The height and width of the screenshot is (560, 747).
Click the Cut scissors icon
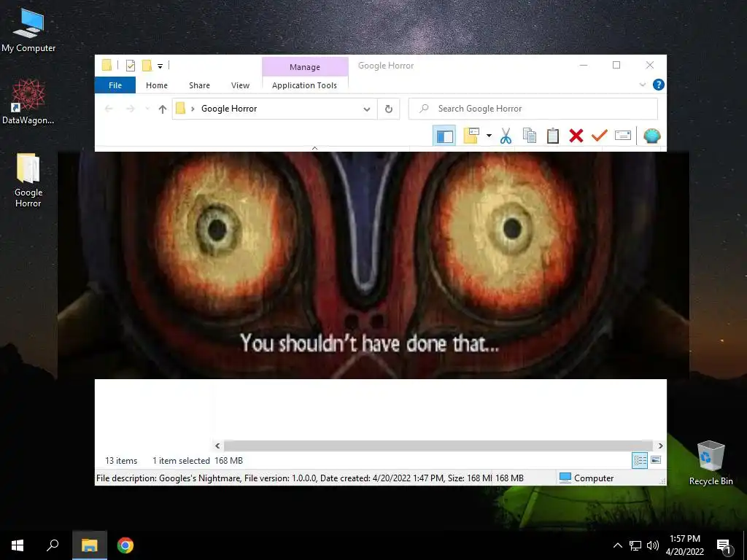(x=506, y=136)
